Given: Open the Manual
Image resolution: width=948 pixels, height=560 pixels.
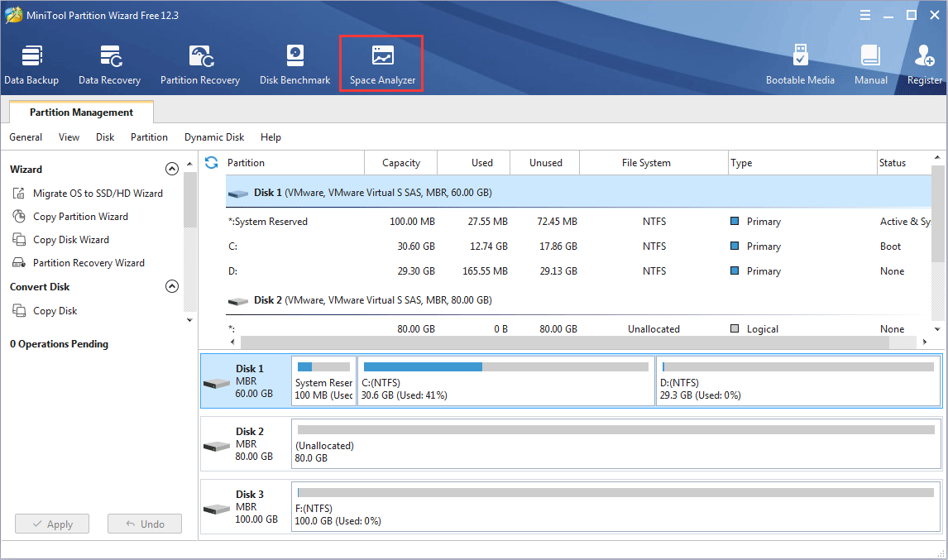Looking at the screenshot, I should (x=870, y=65).
